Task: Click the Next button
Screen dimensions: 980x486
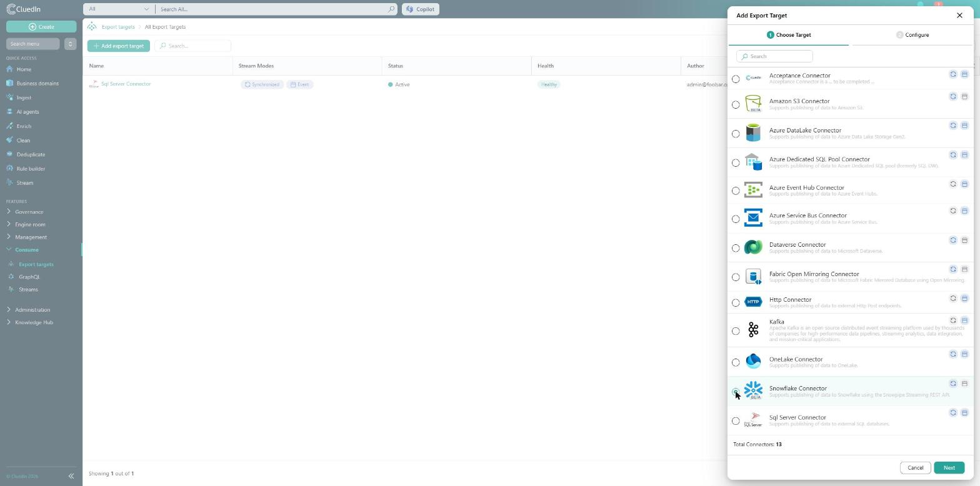Action: [x=949, y=468]
